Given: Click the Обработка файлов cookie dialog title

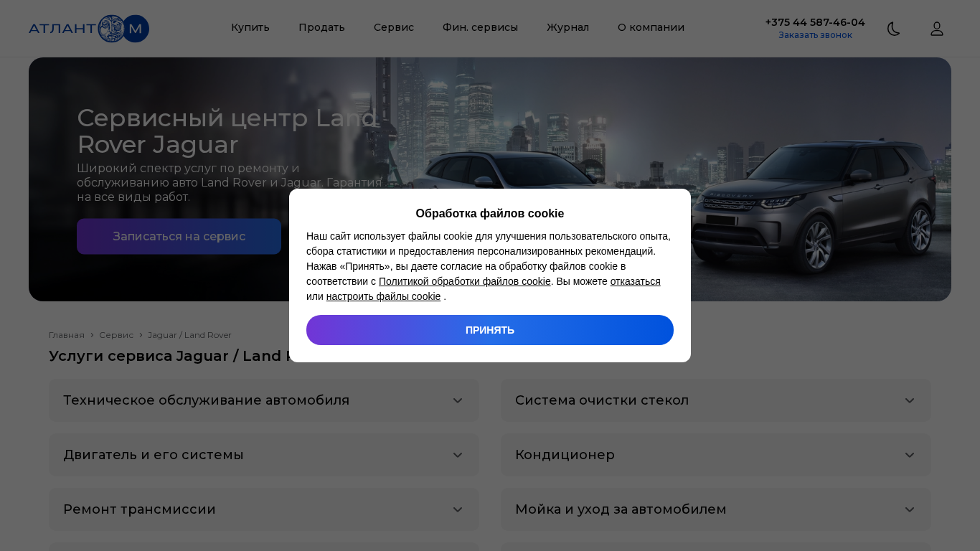Looking at the screenshot, I should point(490,213).
